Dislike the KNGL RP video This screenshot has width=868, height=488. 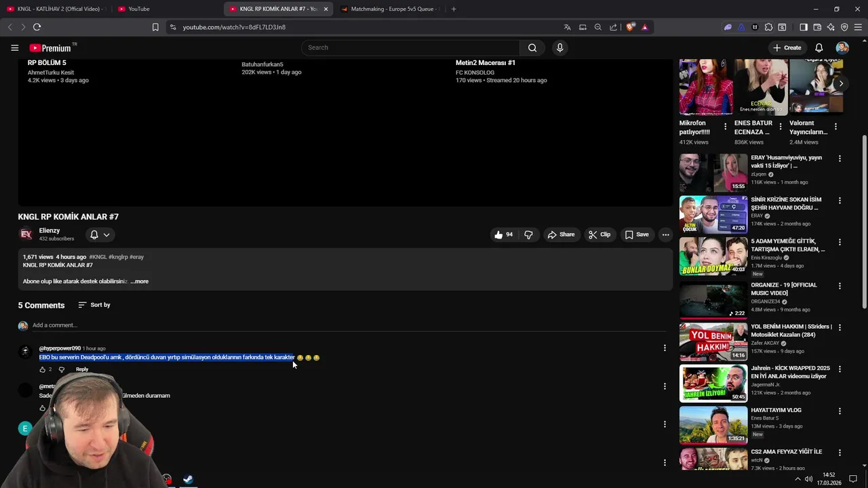(x=528, y=235)
